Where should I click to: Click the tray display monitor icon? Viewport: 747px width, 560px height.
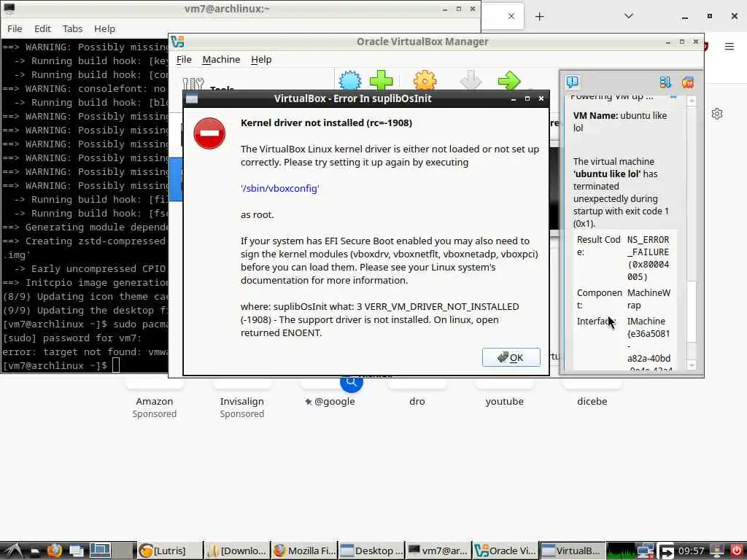[716, 551]
